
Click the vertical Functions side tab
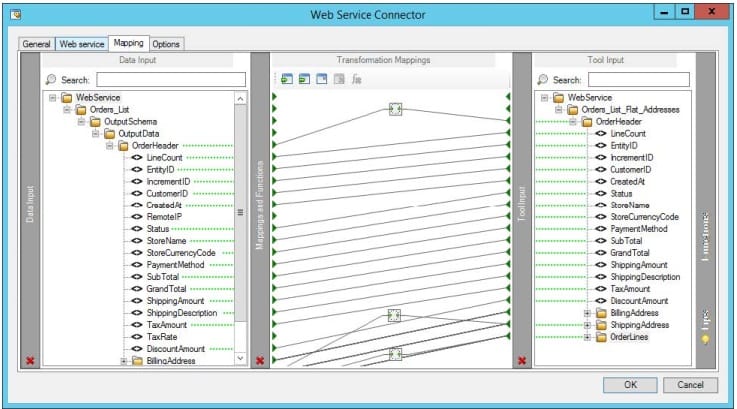(x=706, y=237)
